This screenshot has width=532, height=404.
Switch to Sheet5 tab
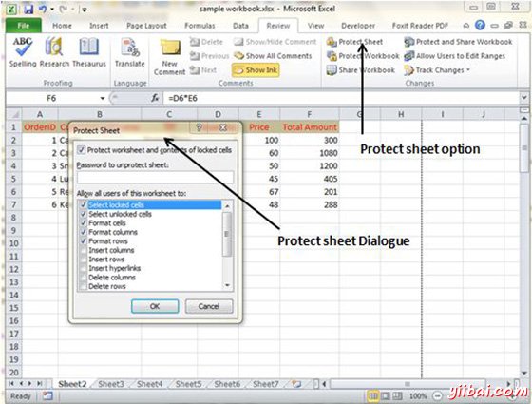pyautogui.click(x=188, y=384)
